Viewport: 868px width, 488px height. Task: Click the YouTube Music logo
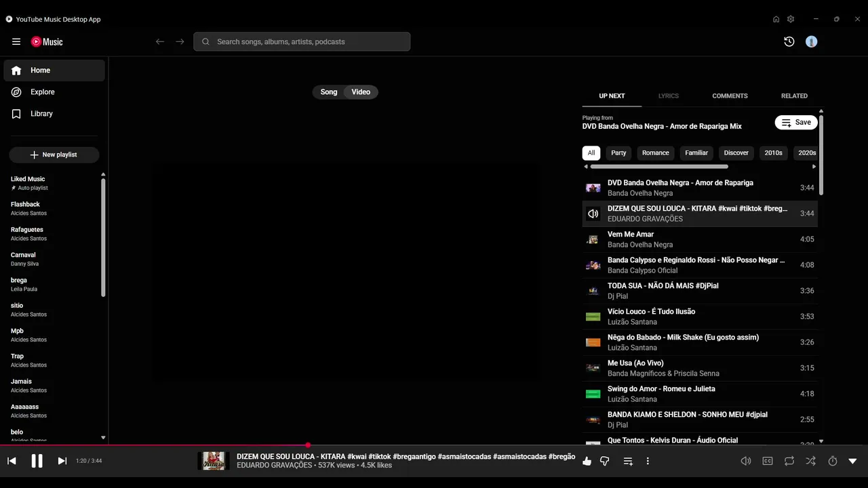point(47,41)
